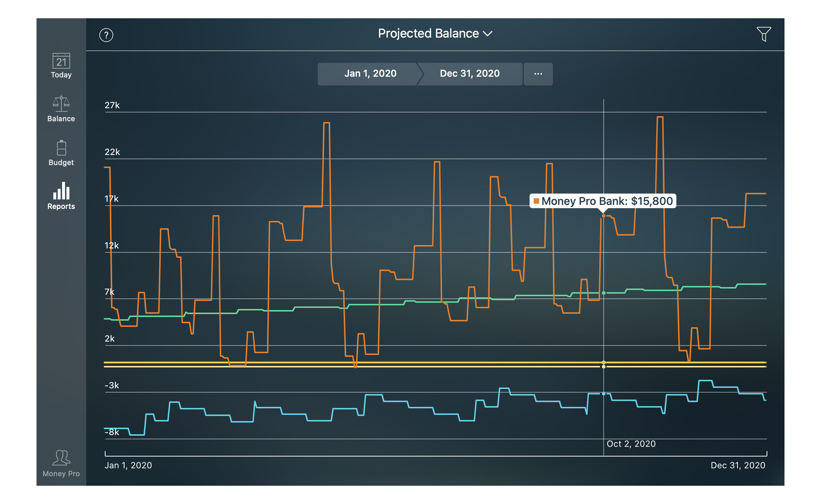
Task: Click the ellipsis options menu button
Action: point(538,73)
